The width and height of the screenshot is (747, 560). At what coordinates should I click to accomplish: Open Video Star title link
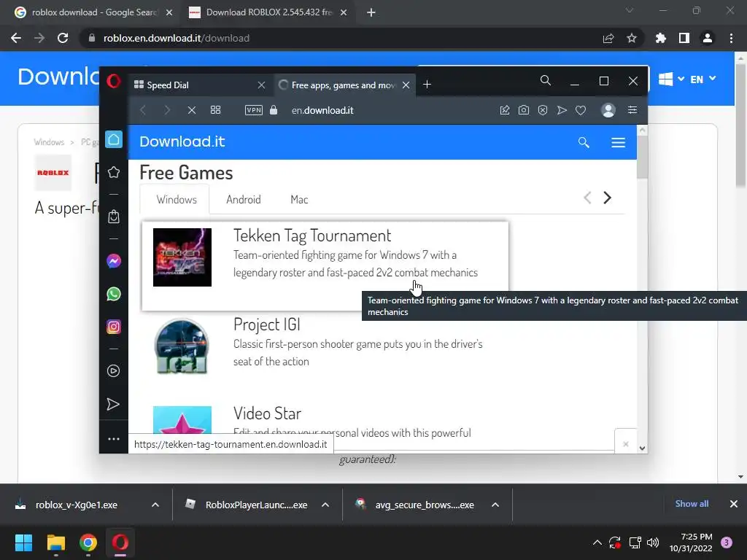point(267,413)
